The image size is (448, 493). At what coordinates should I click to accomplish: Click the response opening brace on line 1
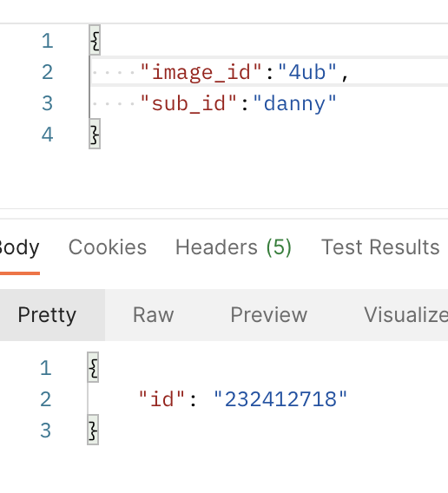93,367
